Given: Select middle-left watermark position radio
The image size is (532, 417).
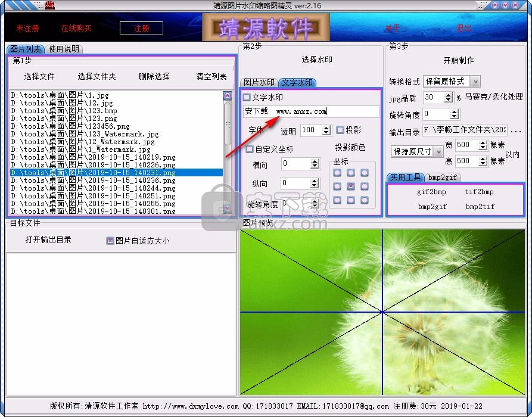Looking at the screenshot, I should pyautogui.click(x=337, y=186).
